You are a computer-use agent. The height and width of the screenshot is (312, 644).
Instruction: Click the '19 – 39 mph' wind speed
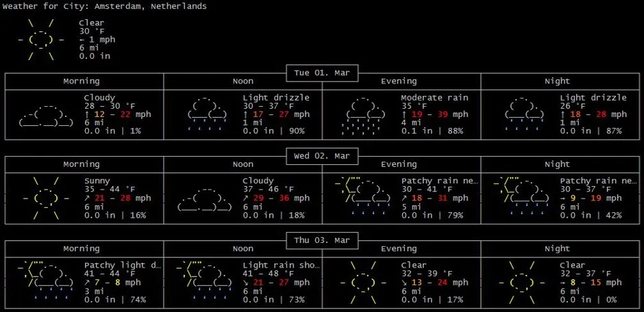coord(435,114)
